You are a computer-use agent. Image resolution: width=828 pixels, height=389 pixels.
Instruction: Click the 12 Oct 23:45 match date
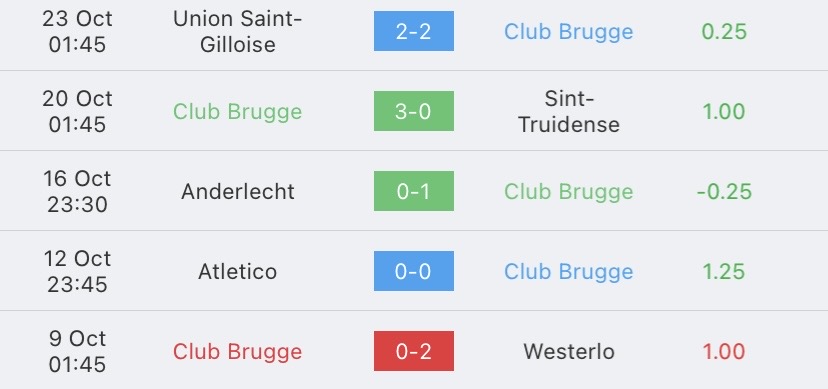[77, 271]
